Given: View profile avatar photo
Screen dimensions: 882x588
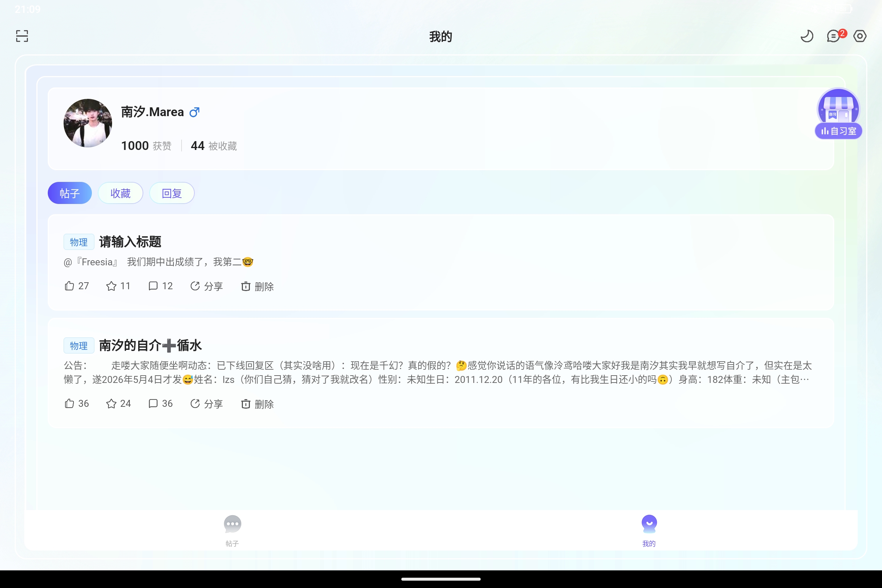Looking at the screenshot, I should coord(88,123).
